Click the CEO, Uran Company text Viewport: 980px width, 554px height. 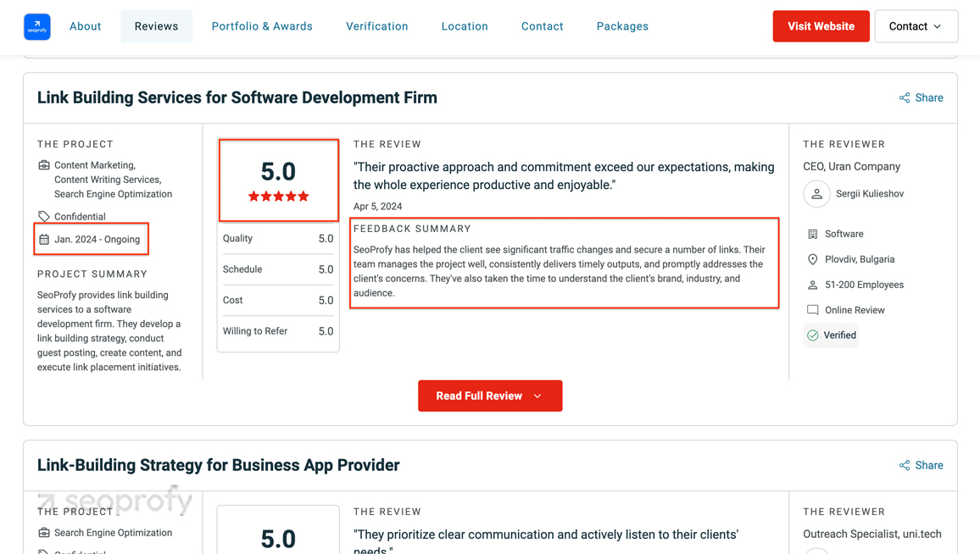pyautogui.click(x=851, y=166)
